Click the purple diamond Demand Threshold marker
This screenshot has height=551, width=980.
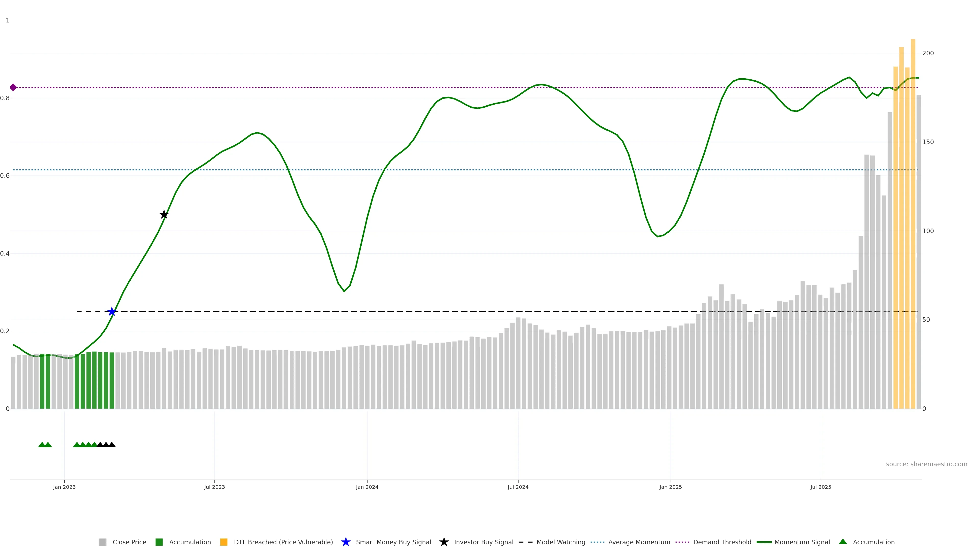click(13, 87)
